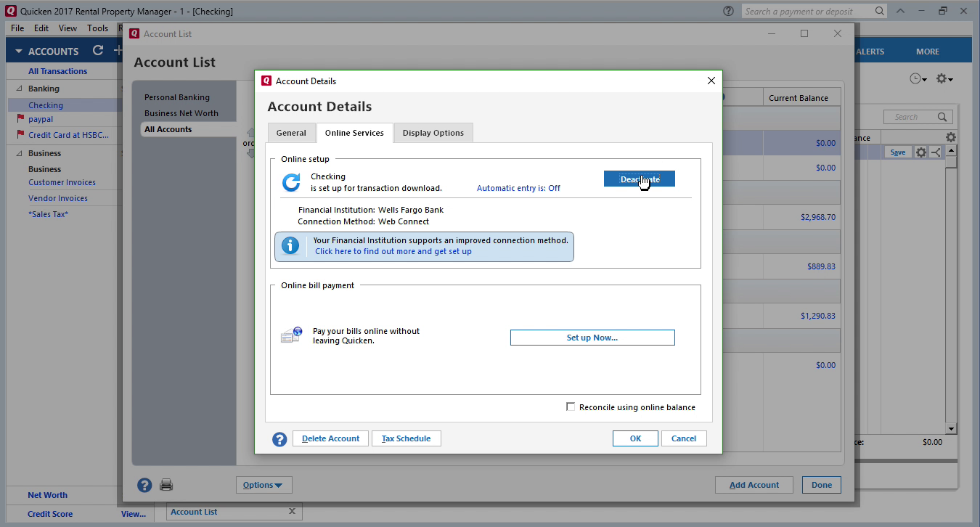Enable Reconcile using online balance
980x527 pixels.
coord(571,407)
